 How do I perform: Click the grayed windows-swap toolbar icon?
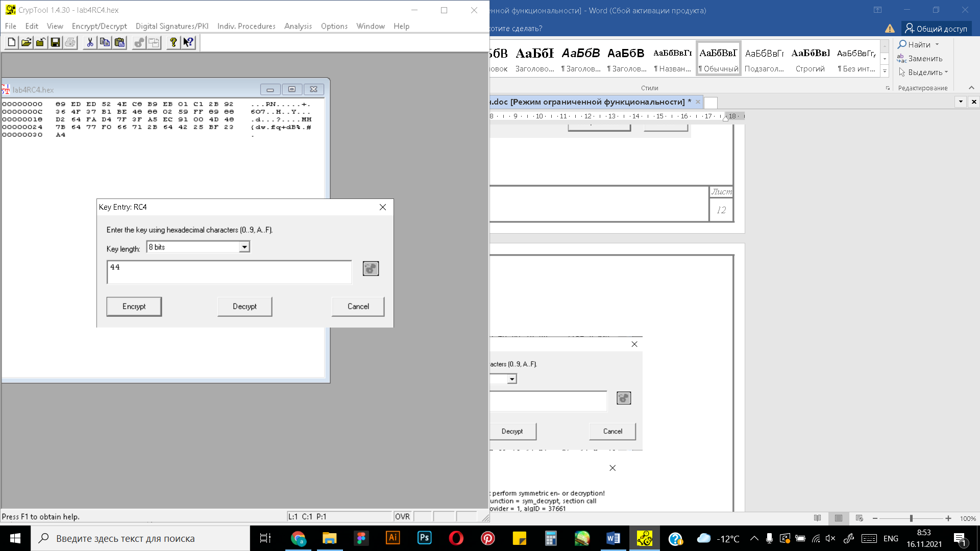(154, 42)
